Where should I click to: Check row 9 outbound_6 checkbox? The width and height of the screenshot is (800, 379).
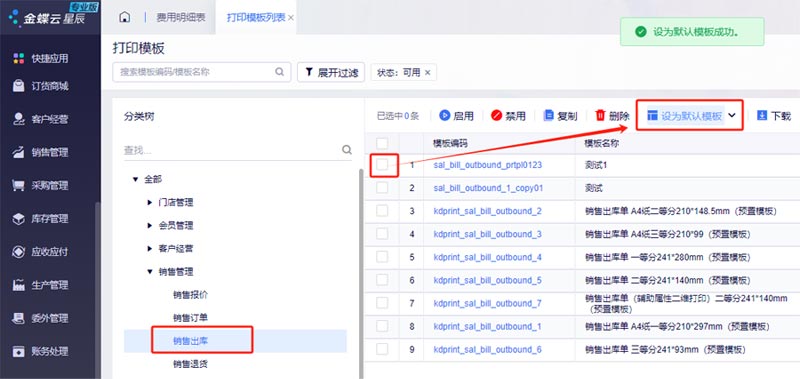click(x=382, y=349)
